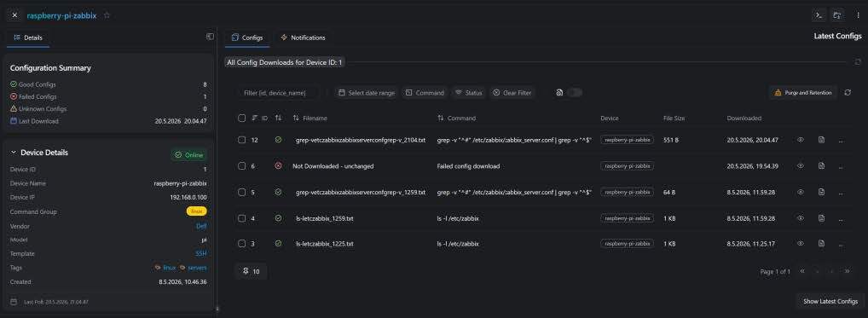
Task: Click the eye icon for ls-letczabbix_1259.txt
Action: [x=801, y=218]
